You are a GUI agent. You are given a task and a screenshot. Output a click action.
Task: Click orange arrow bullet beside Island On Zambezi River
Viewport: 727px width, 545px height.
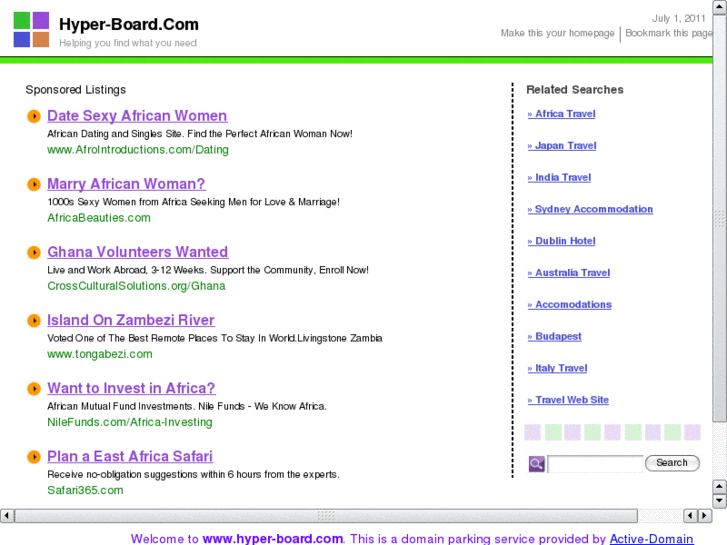(x=34, y=321)
